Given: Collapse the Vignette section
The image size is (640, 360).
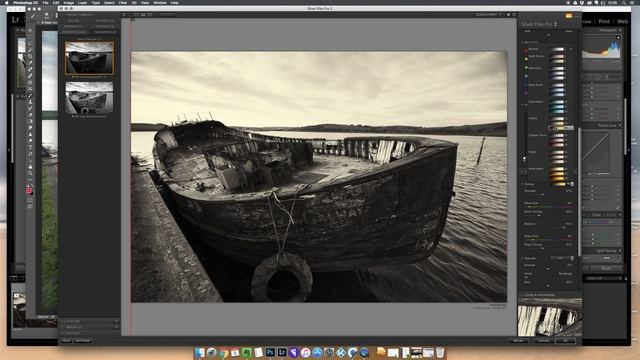Looking at the screenshot, I should [522, 258].
